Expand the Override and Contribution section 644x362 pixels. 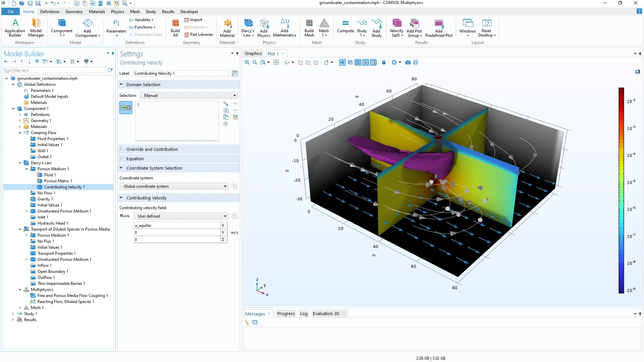click(x=152, y=149)
